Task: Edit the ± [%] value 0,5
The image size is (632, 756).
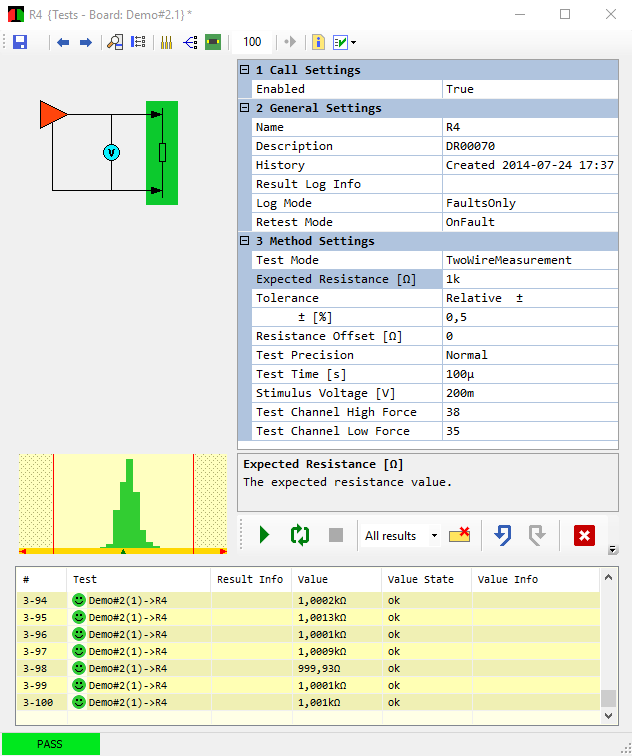Action: click(530, 317)
